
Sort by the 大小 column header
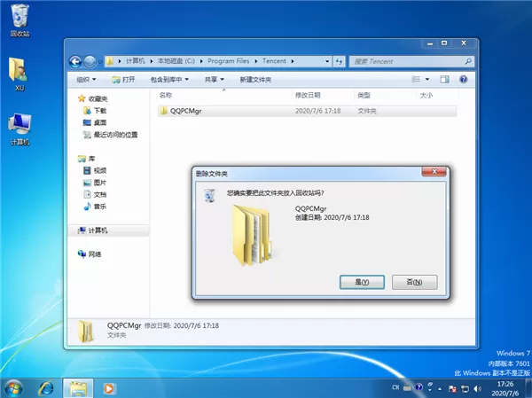(x=426, y=96)
